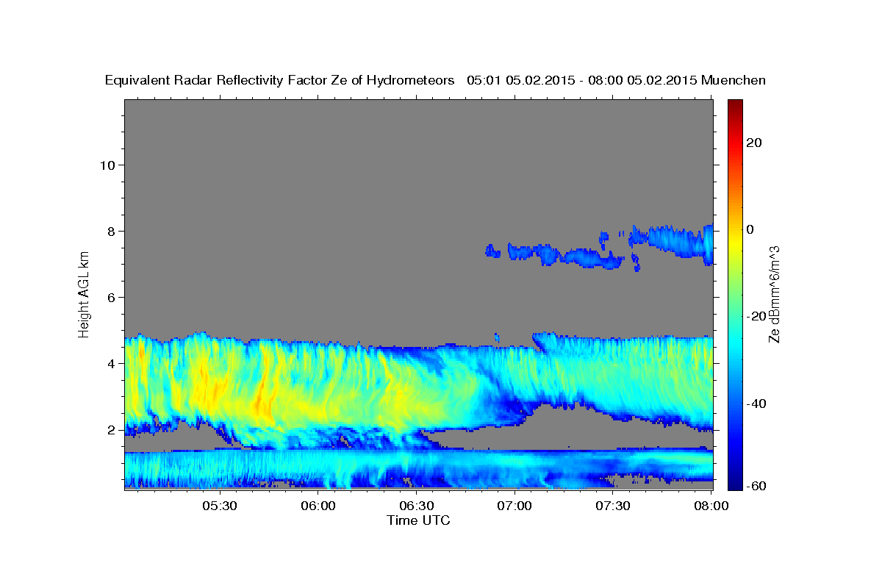Click the dark red top of the colorbar
Viewport: 882px width, 588px height.
pyautogui.click(x=735, y=107)
